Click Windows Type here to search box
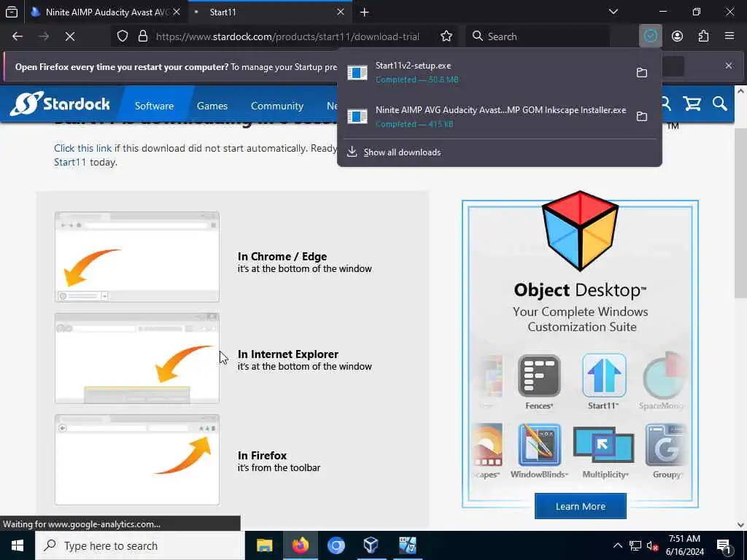Image resolution: width=747 pixels, height=560 pixels. [x=140, y=545]
